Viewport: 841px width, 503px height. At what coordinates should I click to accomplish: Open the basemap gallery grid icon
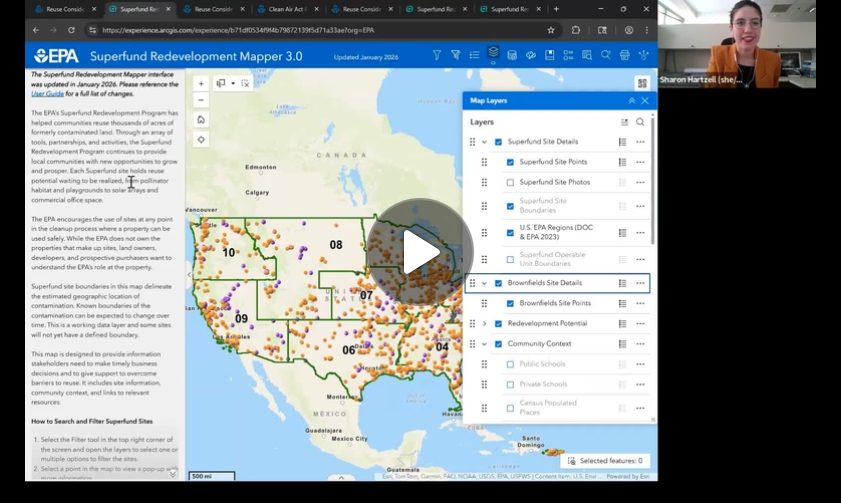coord(642,83)
